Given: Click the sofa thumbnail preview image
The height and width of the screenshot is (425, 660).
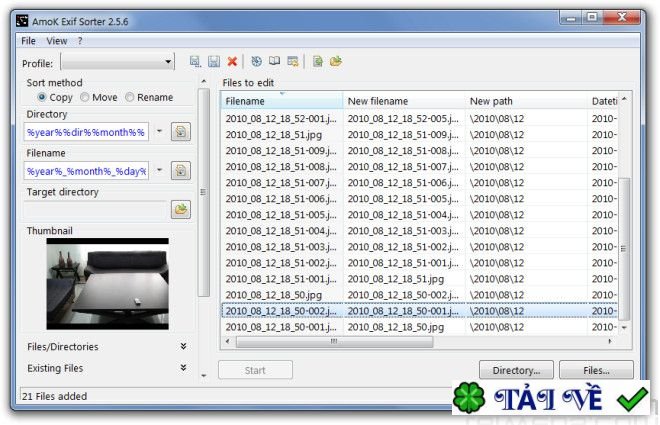Looking at the screenshot, I should 107,284.
